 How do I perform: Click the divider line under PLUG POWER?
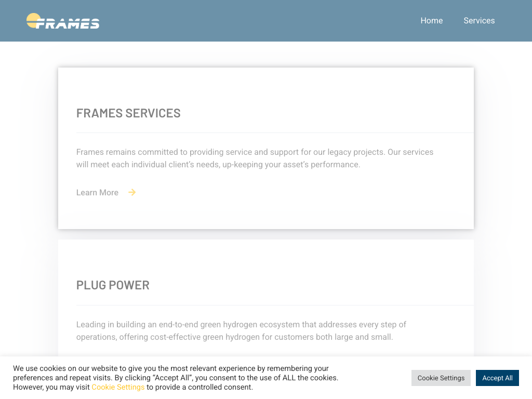(275, 305)
